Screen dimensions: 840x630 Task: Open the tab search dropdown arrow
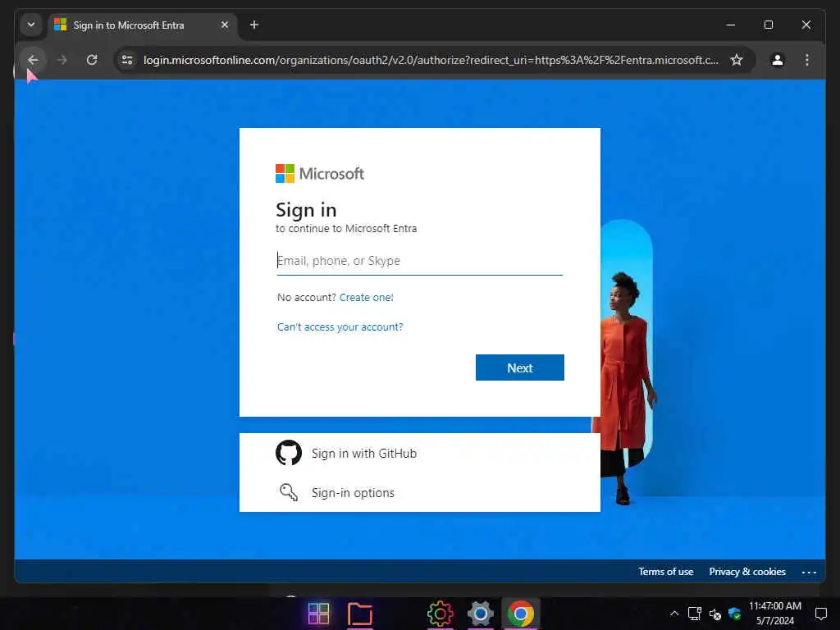click(x=31, y=25)
